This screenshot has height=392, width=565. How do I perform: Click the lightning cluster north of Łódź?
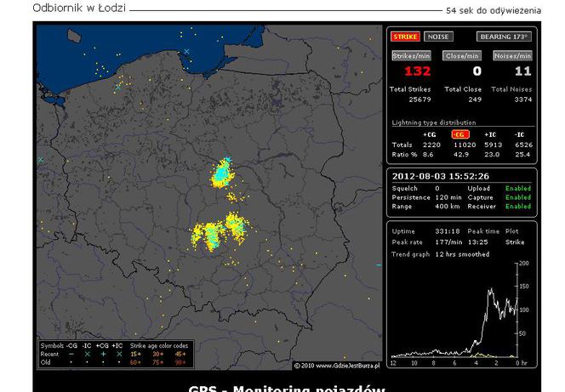[222, 173]
